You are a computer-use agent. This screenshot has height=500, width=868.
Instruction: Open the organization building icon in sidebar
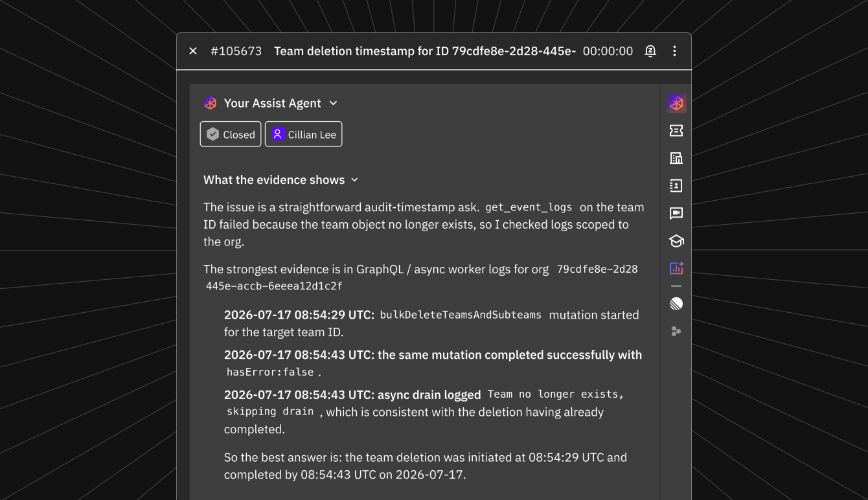pyautogui.click(x=676, y=158)
